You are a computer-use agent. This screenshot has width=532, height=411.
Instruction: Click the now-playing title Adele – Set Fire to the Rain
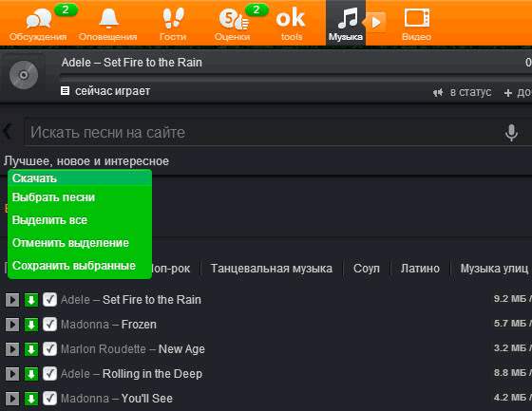coord(132,63)
